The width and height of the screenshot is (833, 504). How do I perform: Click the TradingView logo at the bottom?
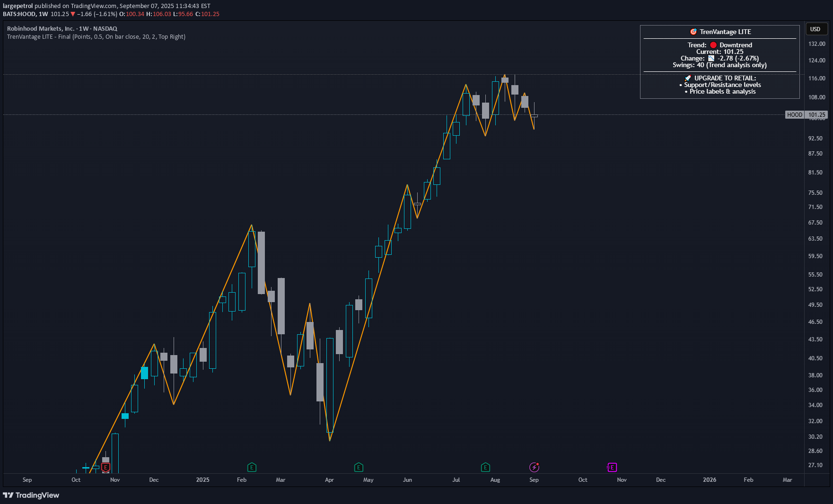[31, 495]
